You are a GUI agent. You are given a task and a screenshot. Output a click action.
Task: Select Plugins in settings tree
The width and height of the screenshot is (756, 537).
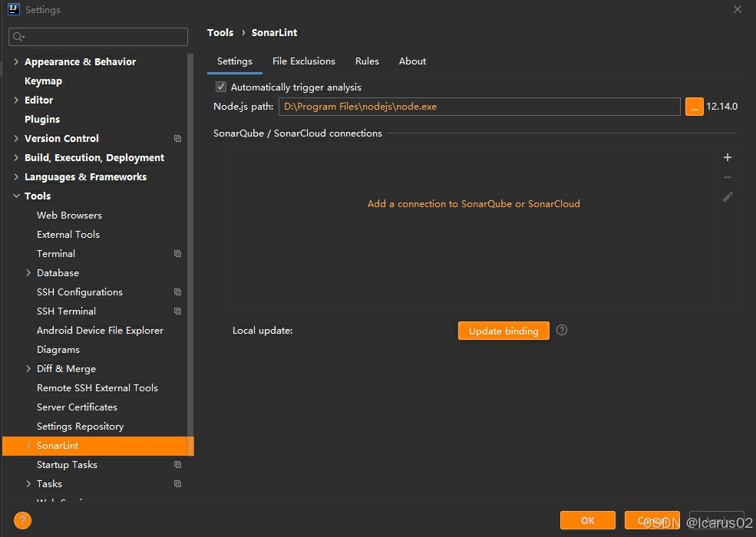42,119
